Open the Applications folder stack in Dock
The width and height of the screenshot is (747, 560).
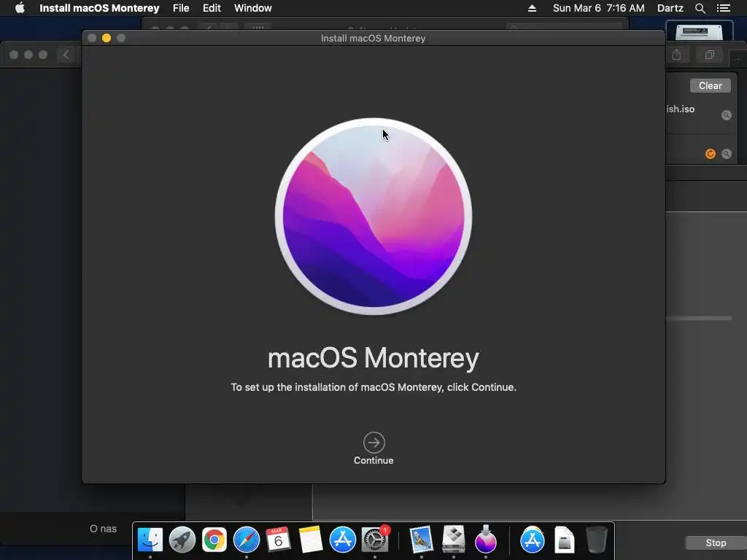(x=532, y=540)
